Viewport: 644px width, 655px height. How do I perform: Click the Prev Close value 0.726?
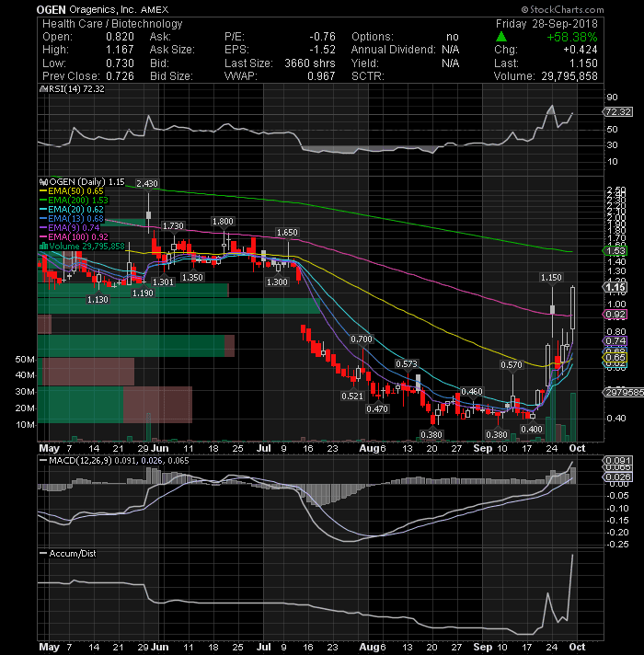pos(120,76)
